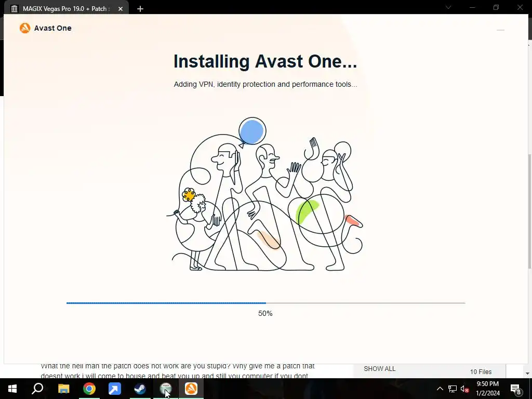The height and width of the screenshot is (399, 532).
Task: Switch to the MAGIX Vegas Pro 19.0 browser tab
Action: click(64, 9)
